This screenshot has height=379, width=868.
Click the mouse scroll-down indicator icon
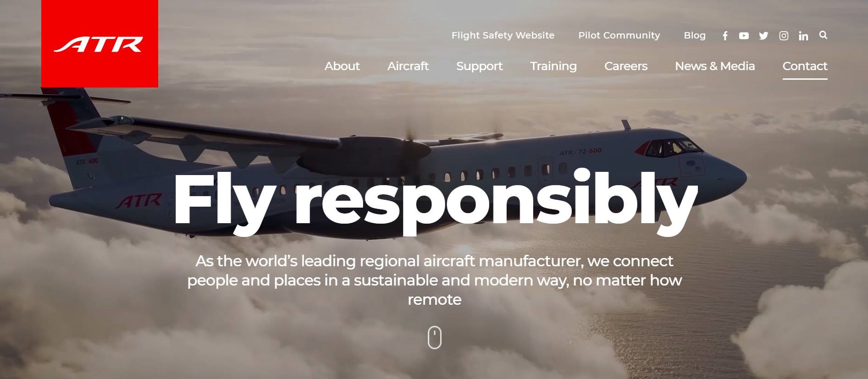(x=435, y=337)
